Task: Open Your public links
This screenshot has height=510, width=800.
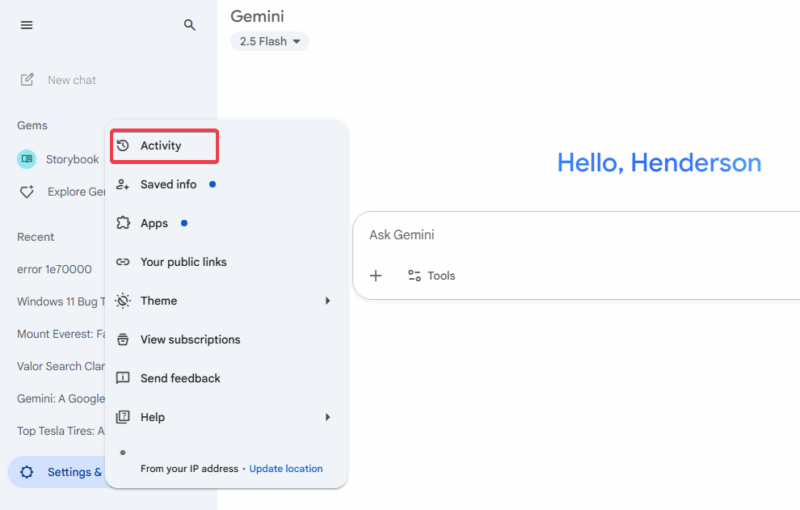Action: (226, 262)
